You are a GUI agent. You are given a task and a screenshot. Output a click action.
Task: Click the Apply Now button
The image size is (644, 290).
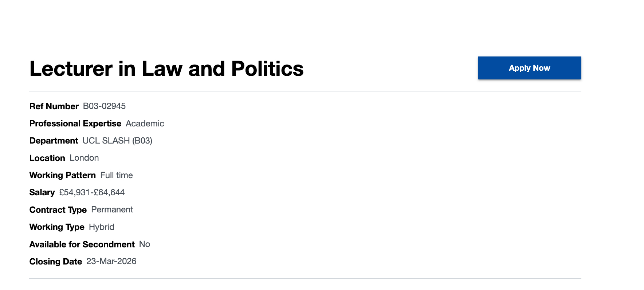[x=529, y=68]
